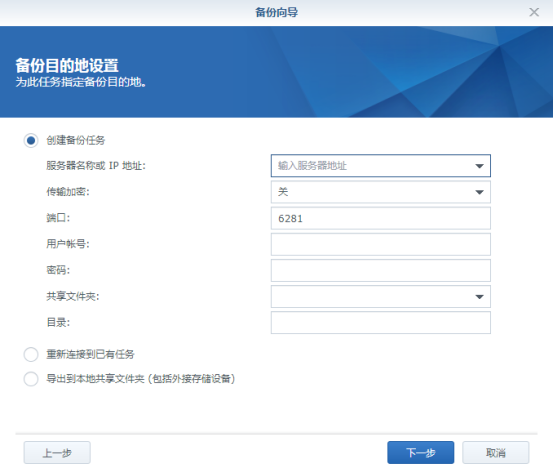Click the 密码 text field
This screenshot has width=554, height=468.
(381, 271)
